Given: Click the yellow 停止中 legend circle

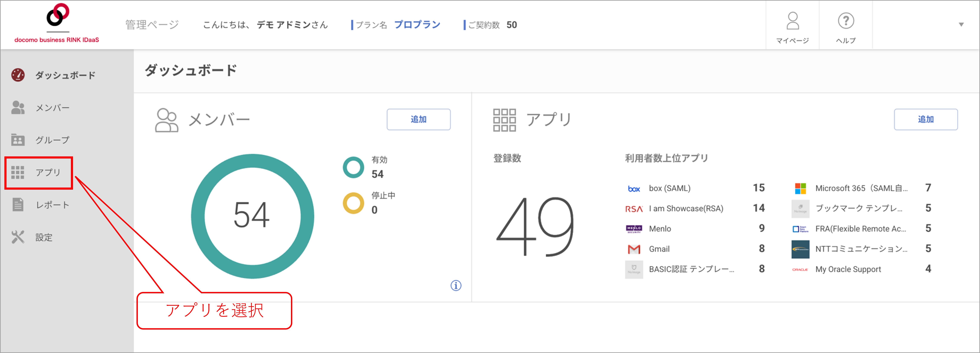Looking at the screenshot, I should pos(353,203).
